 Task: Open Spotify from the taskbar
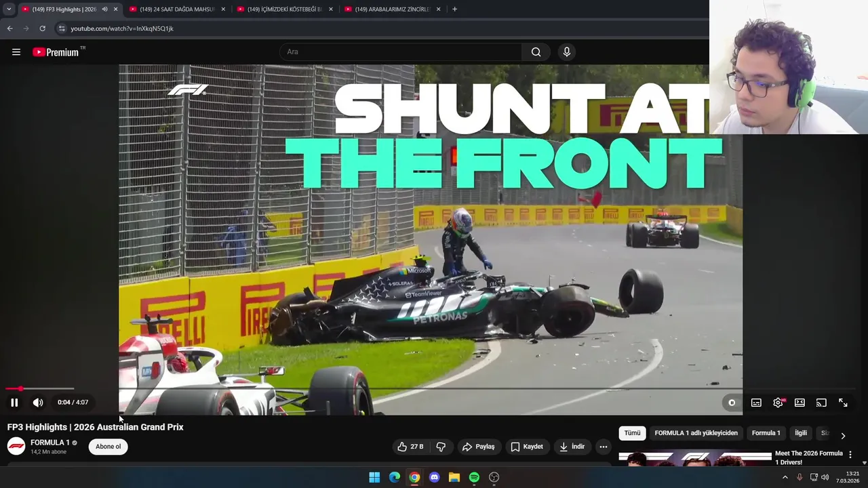coord(474,477)
